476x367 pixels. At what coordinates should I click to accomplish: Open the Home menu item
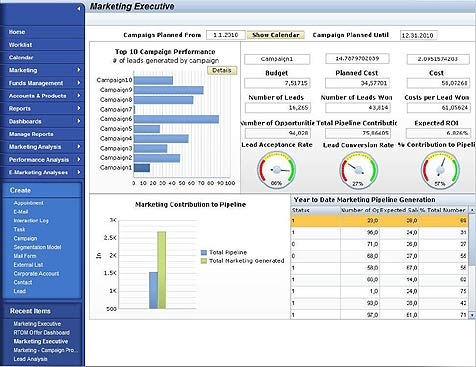point(17,32)
